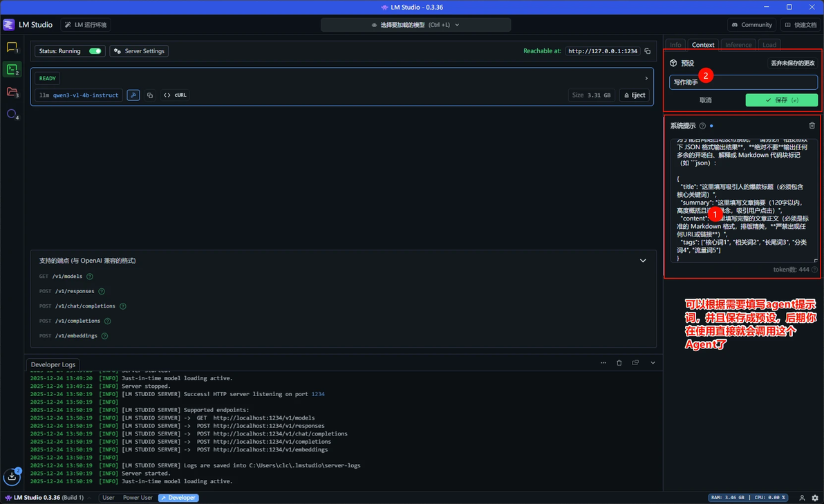The width and height of the screenshot is (824, 504).
Task: Show the cURL command for model
Action: 176,95
